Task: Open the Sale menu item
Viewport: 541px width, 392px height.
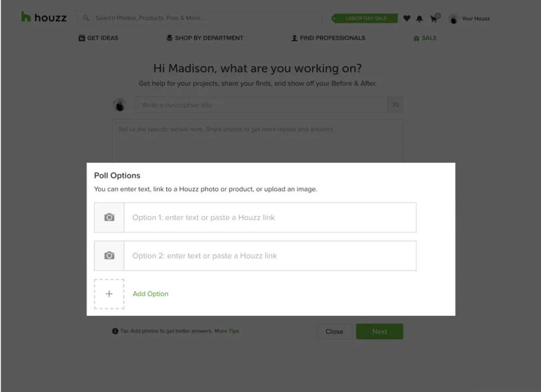Action: (425, 38)
